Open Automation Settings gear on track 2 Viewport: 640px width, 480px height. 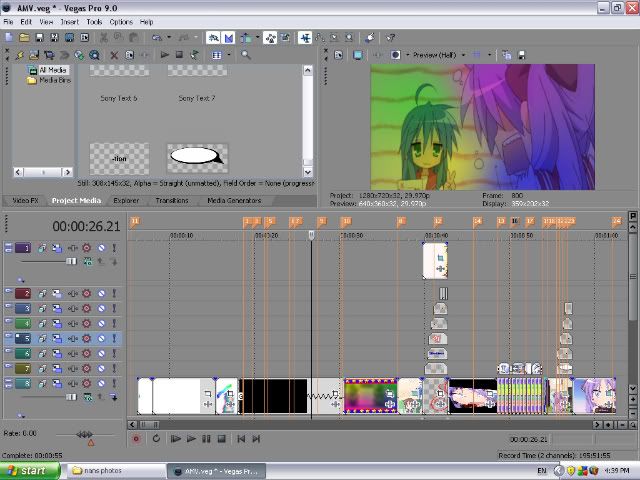(x=87, y=293)
